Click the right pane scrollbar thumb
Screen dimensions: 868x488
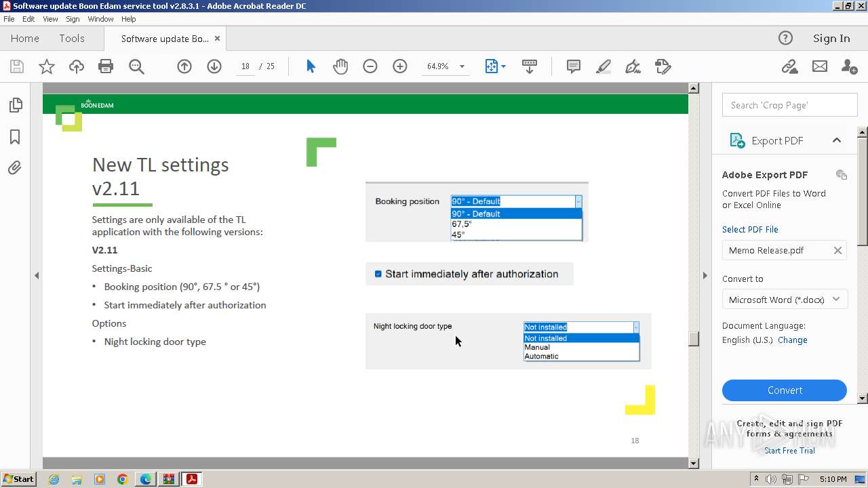(x=863, y=191)
